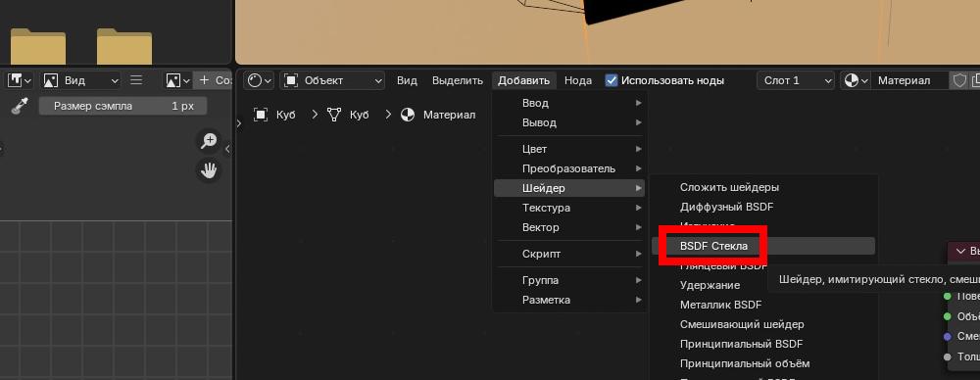The image size is (980, 380).
Task: Open the Разметка submenu
Action: click(x=569, y=300)
